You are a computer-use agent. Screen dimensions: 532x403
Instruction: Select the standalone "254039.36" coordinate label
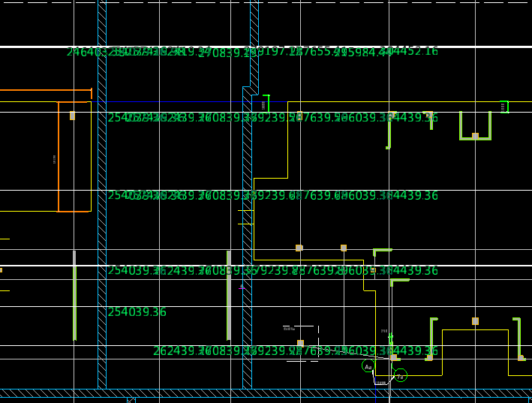[137, 312]
